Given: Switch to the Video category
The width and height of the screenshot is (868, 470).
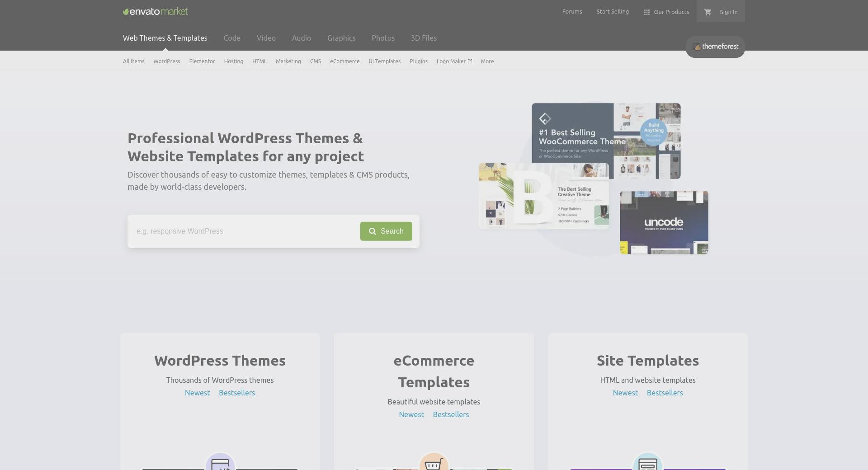Looking at the screenshot, I should 266,38.
